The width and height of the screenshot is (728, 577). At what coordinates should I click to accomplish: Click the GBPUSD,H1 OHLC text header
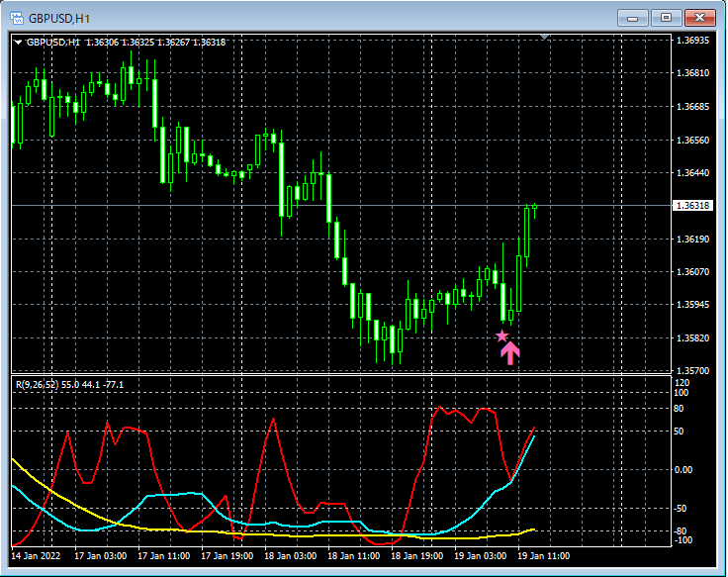coord(126,43)
